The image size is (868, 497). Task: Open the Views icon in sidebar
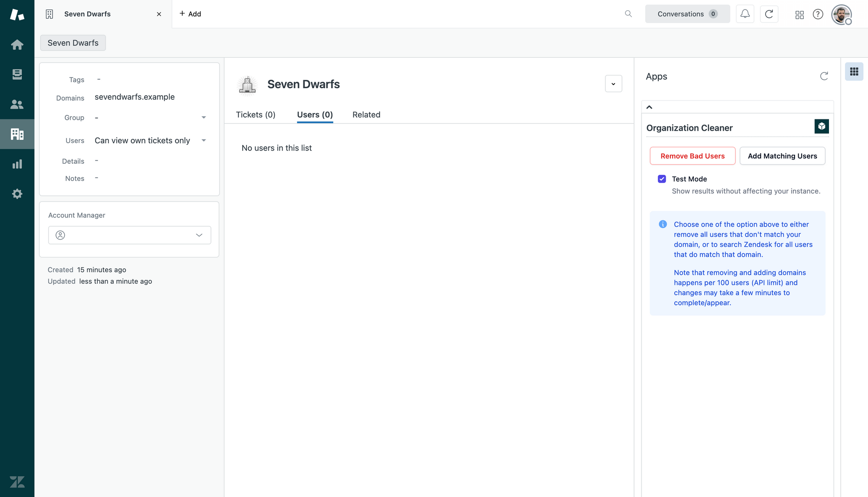click(x=17, y=74)
